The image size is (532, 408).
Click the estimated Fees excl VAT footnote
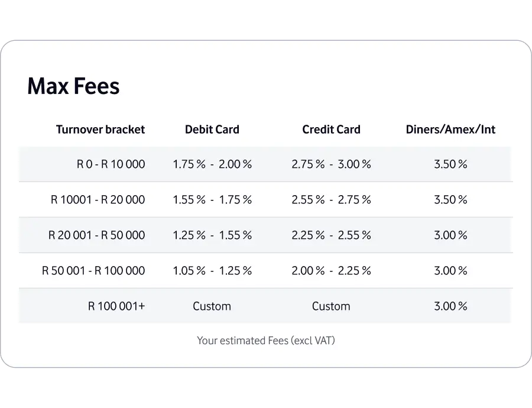266,341
